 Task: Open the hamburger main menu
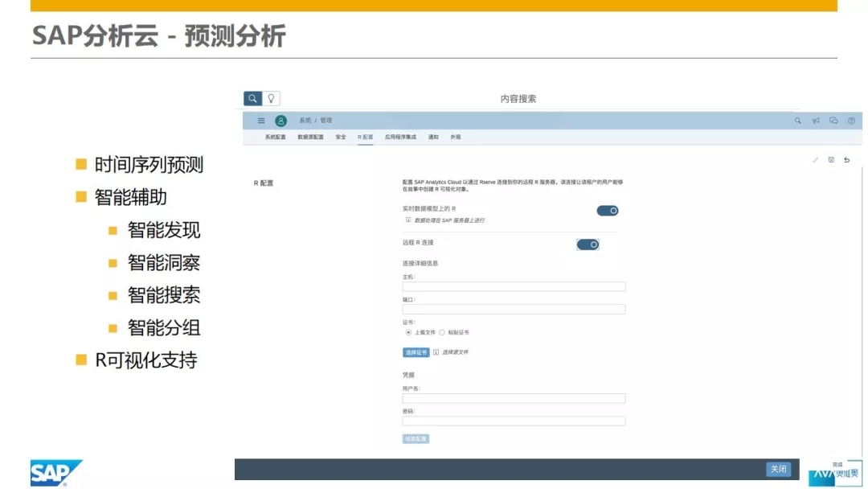coord(261,121)
